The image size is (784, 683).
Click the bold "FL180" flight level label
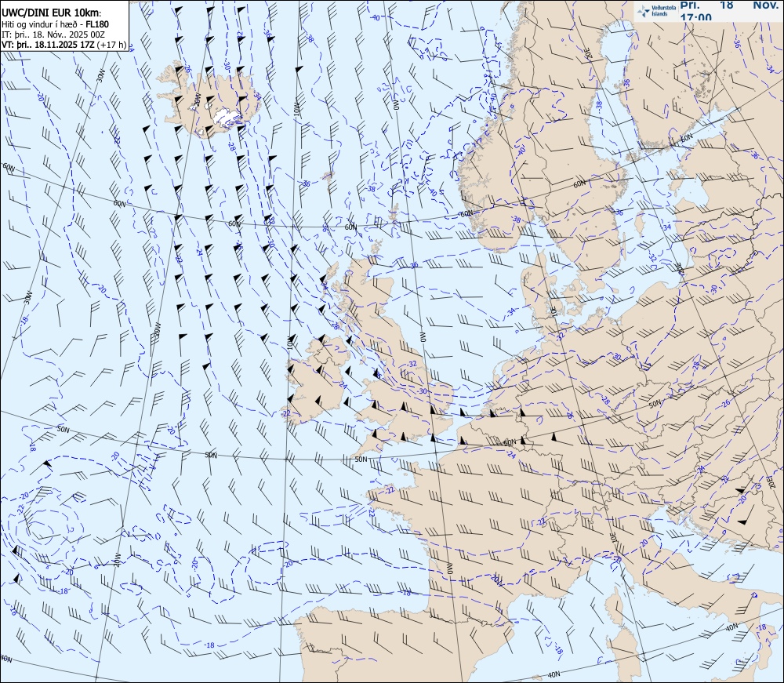click(x=97, y=24)
